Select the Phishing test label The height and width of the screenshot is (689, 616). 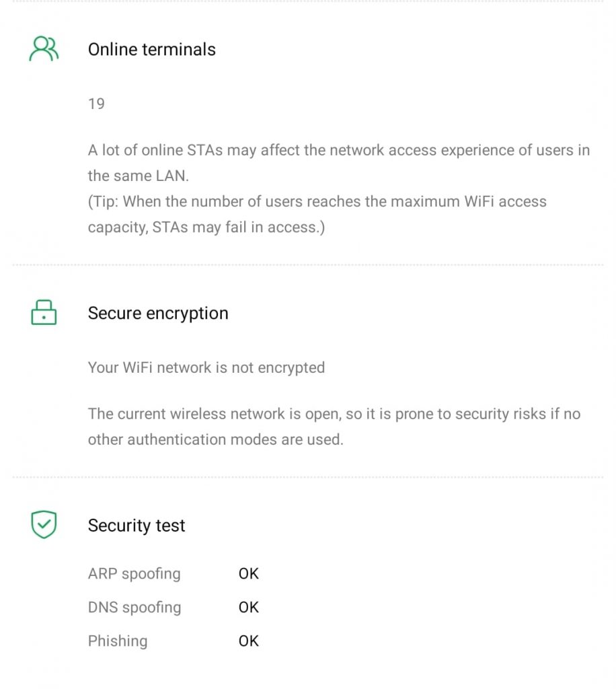coord(117,641)
